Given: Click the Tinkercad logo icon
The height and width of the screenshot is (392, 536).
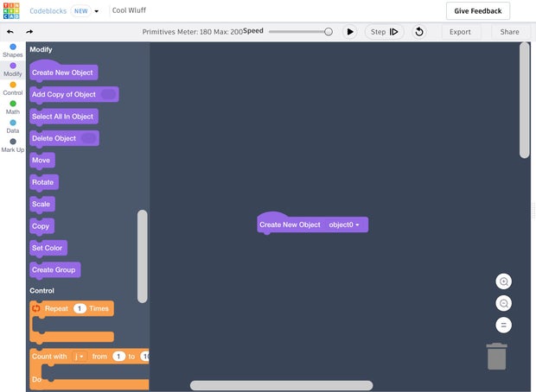Looking at the screenshot, I should (x=12, y=11).
